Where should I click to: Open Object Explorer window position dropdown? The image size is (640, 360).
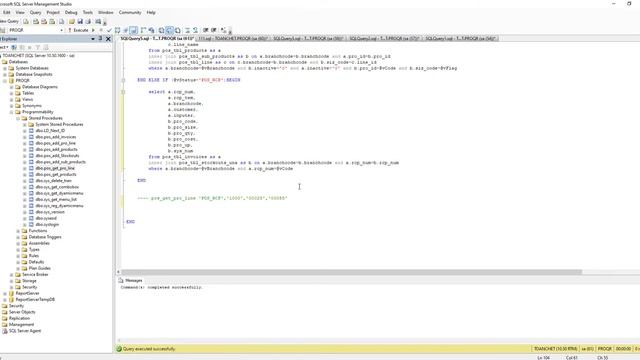(x=93, y=39)
